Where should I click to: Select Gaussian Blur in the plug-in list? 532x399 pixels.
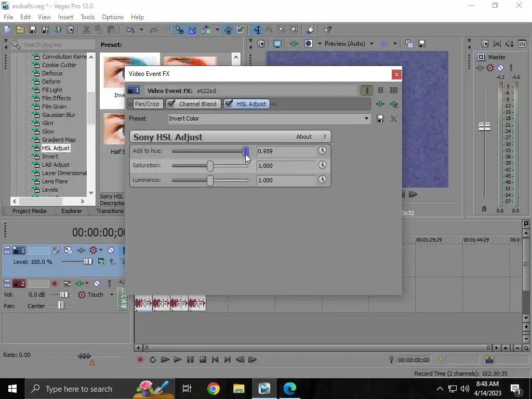pos(59,115)
